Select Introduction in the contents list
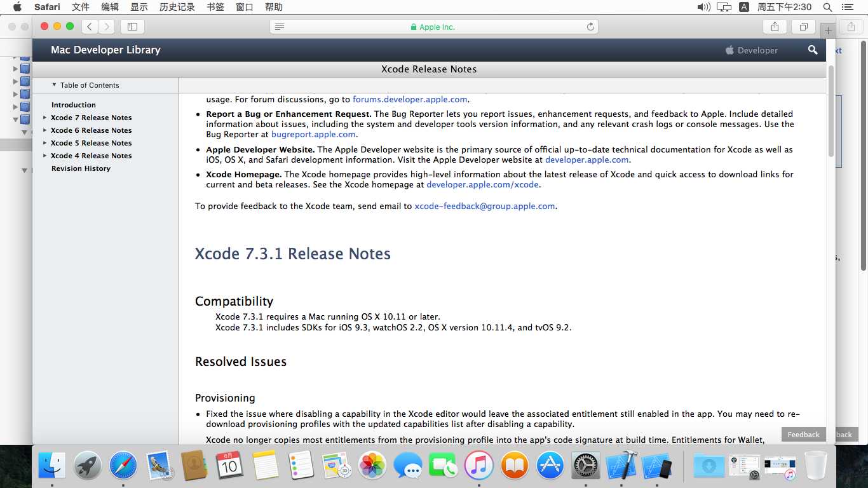This screenshot has width=868, height=488. coord(74,105)
